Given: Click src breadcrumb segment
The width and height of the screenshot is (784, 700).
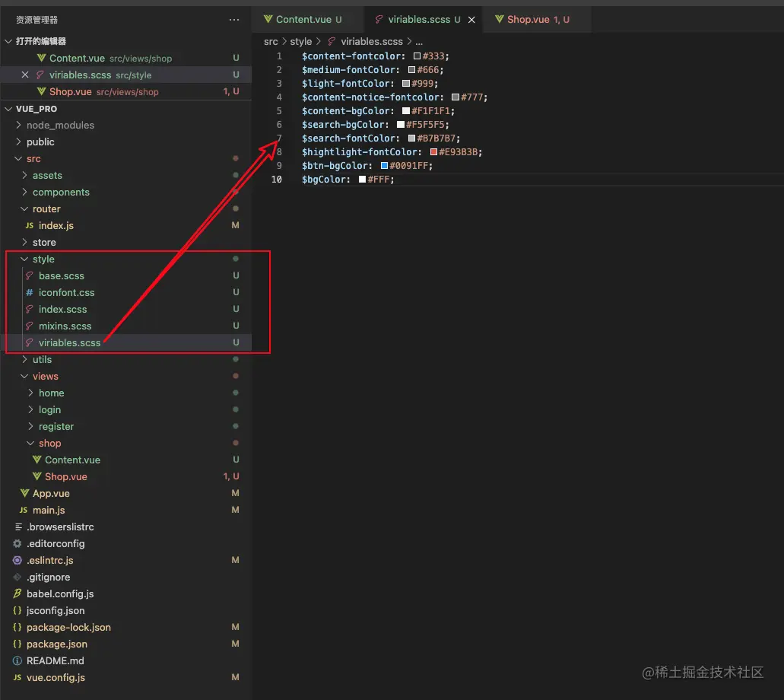Looking at the screenshot, I should tap(271, 42).
